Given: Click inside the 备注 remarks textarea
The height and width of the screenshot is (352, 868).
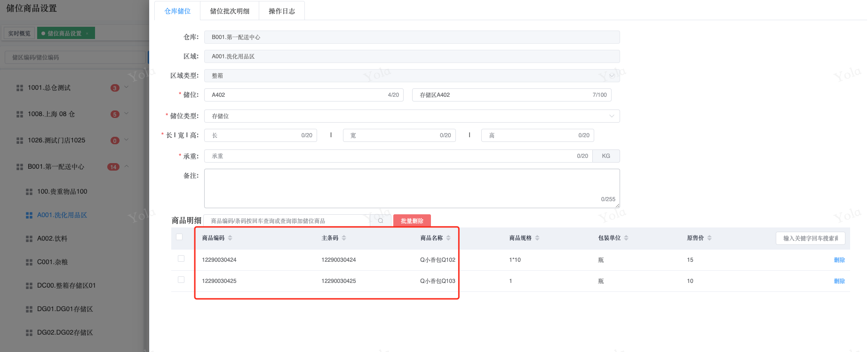Looking at the screenshot, I should [x=412, y=188].
